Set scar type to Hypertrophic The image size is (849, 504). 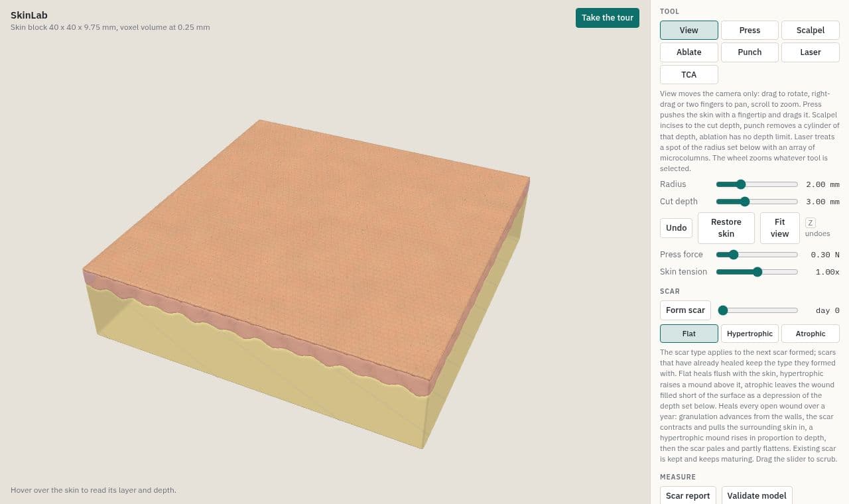[x=750, y=334]
